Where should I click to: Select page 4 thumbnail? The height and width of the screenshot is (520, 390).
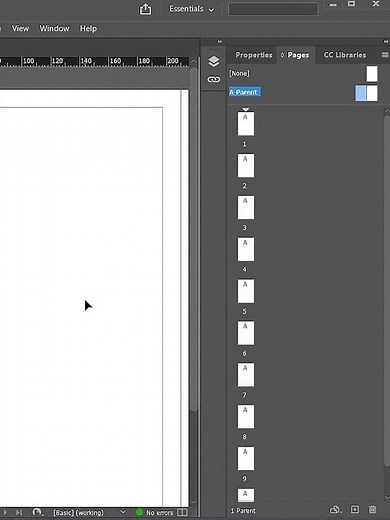246,249
